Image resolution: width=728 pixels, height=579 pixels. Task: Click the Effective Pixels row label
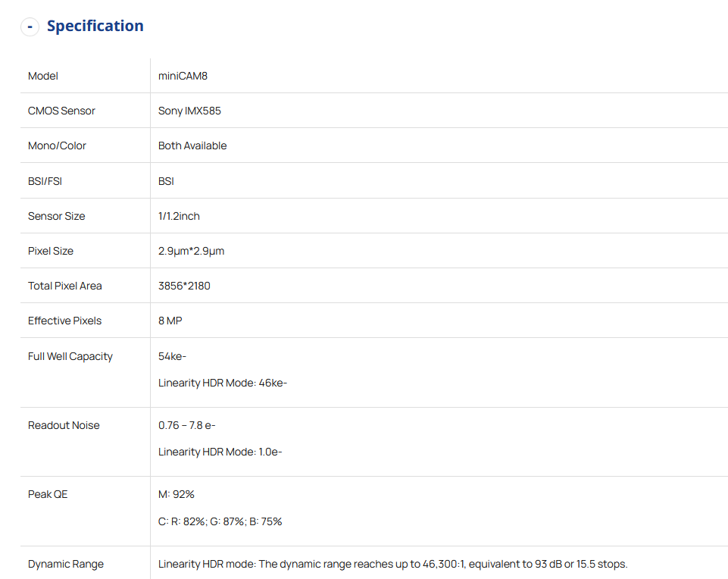[x=64, y=321]
